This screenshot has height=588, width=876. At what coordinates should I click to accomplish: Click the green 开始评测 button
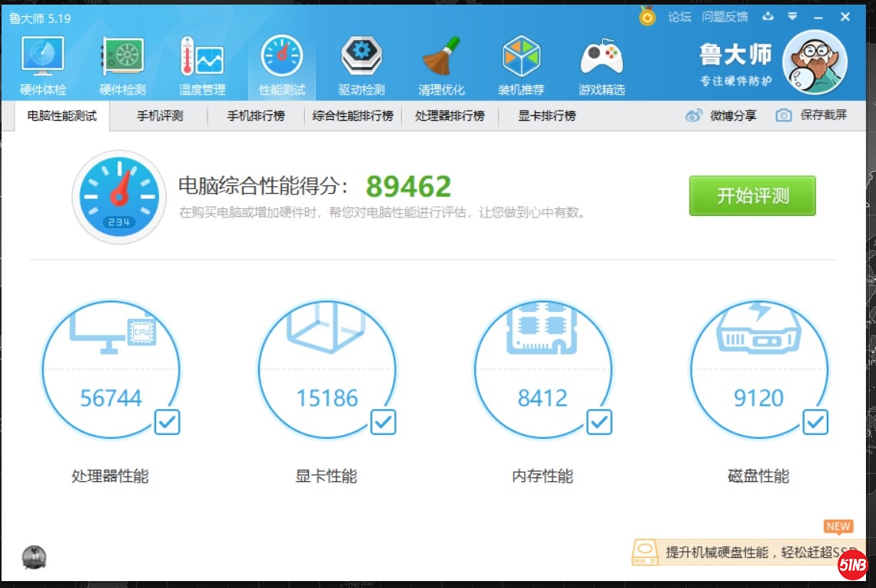point(752,196)
